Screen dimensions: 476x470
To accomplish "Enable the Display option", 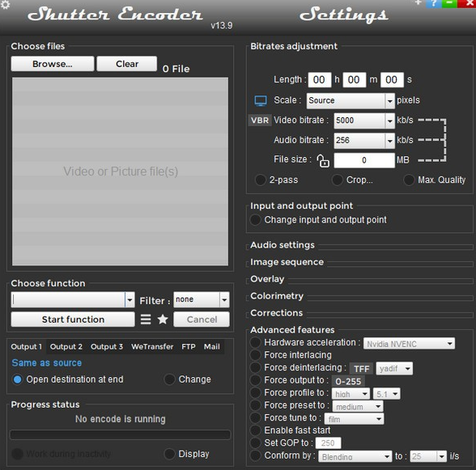I will click(x=169, y=454).
